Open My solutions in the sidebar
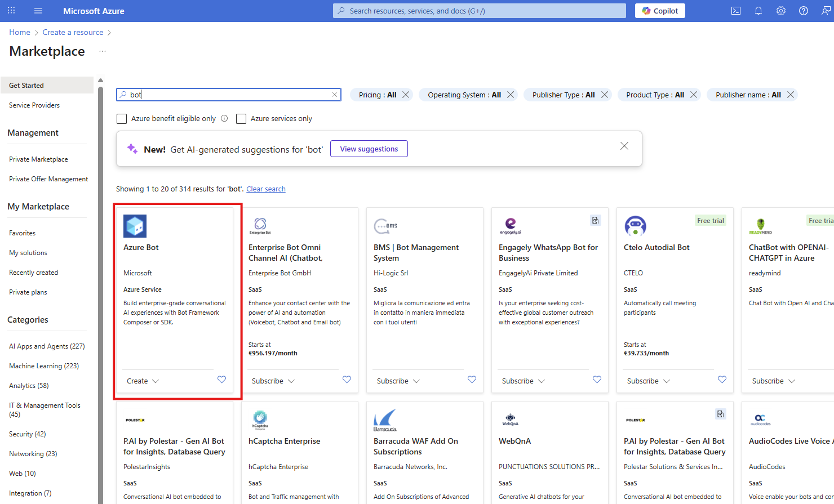Screen dimensions: 834x504 coord(28,253)
